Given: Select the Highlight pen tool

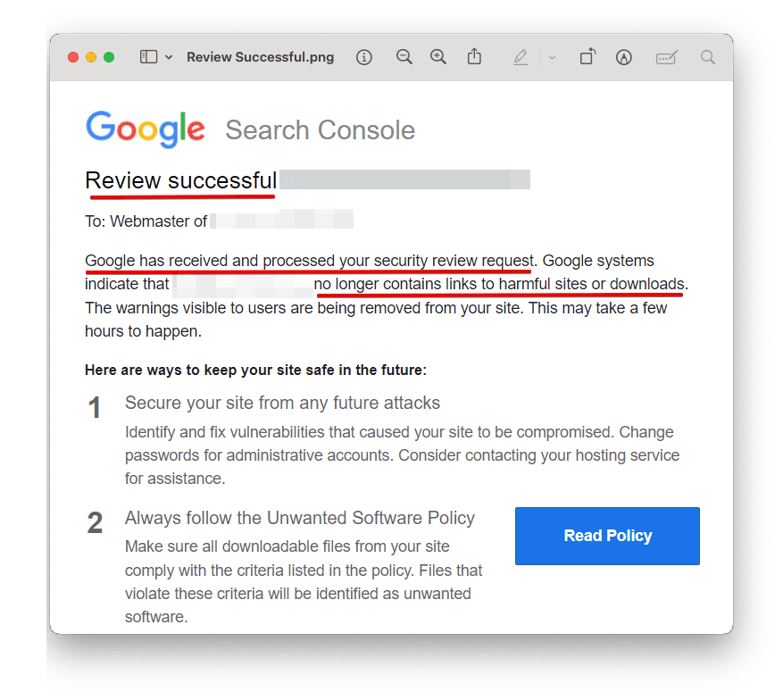Looking at the screenshot, I should tap(521, 57).
